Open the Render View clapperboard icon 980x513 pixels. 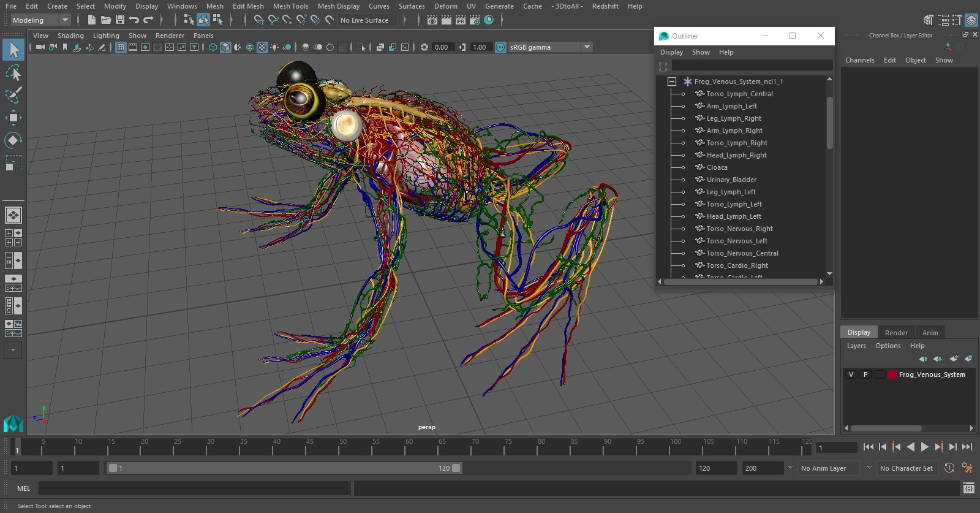point(432,20)
